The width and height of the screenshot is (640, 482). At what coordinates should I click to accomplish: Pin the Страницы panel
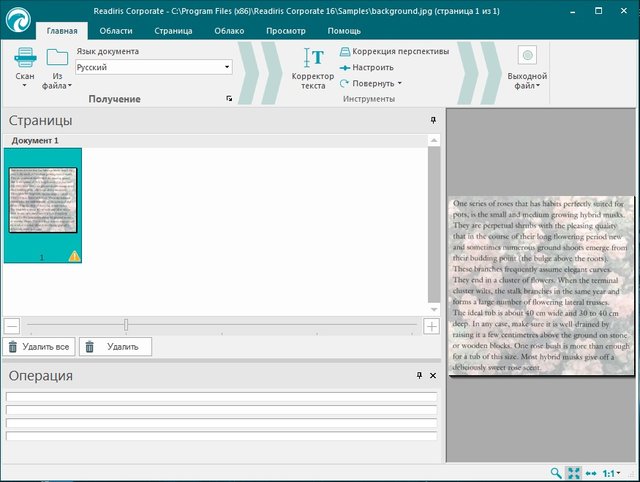(x=433, y=120)
